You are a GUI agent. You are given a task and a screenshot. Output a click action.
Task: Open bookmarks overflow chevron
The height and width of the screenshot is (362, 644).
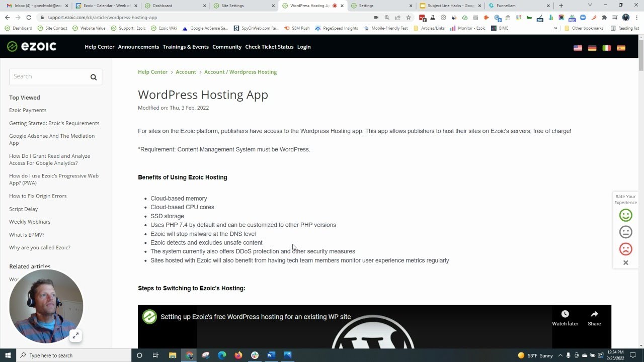555,28
